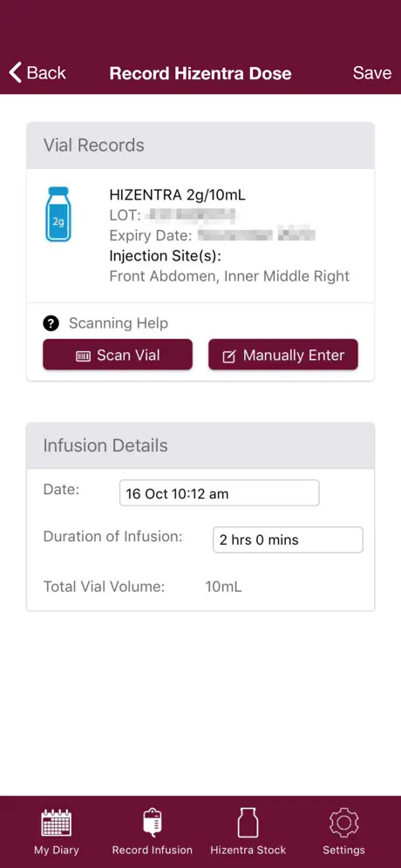Save the Hizentra dose record
The width and height of the screenshot is (401, 868).
[372, 73]
